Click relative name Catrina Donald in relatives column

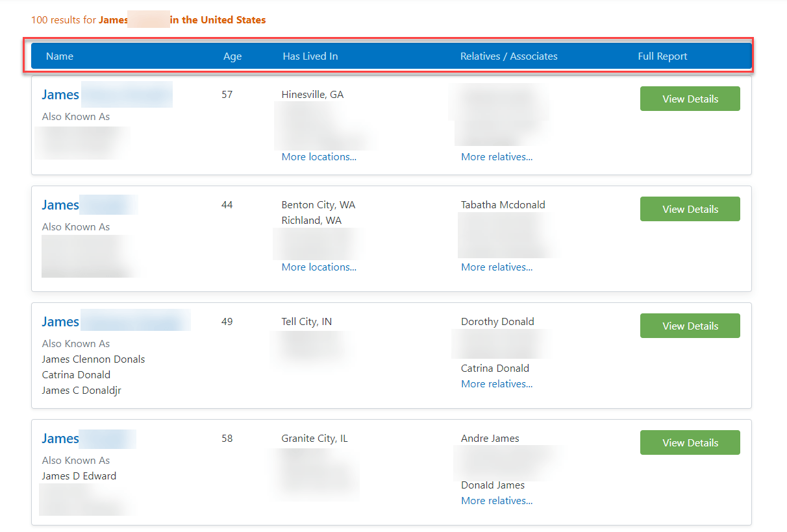pyautogui.click(x=495, y=369)
